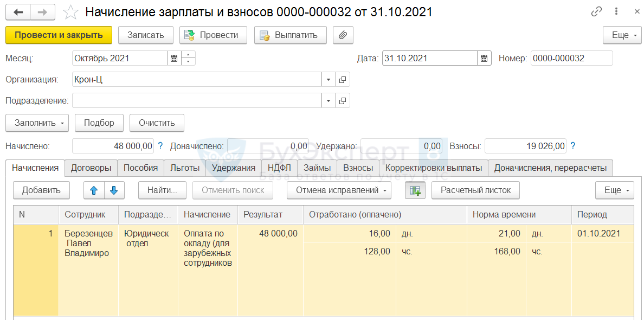The image size is (644, 320).
Task: Open calendar picker for the Месяц field
Action: point(174,58)
